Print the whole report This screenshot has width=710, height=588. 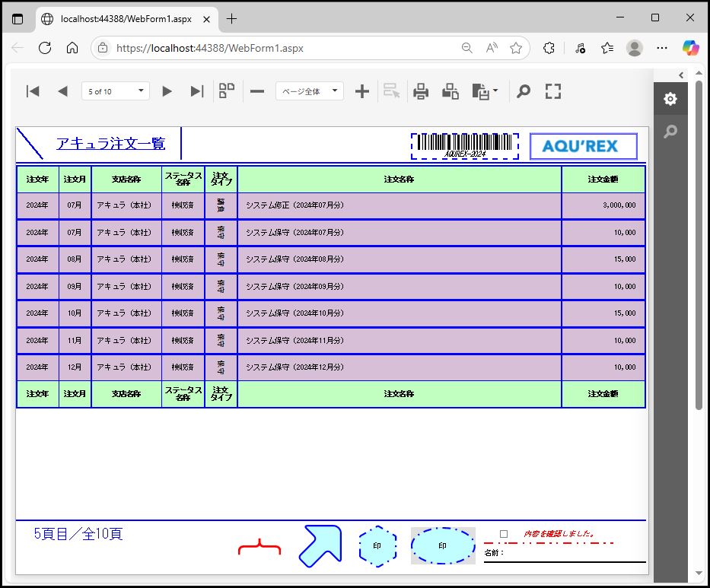[x=421, y=91]
